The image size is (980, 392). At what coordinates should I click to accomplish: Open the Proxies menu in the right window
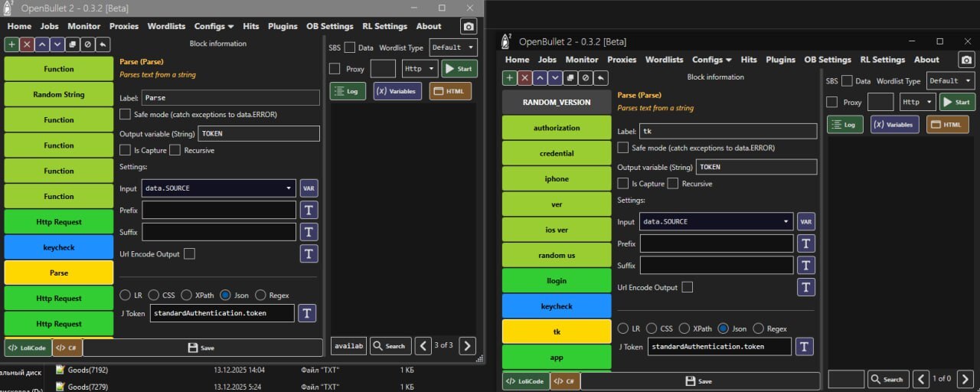[622, 60]
